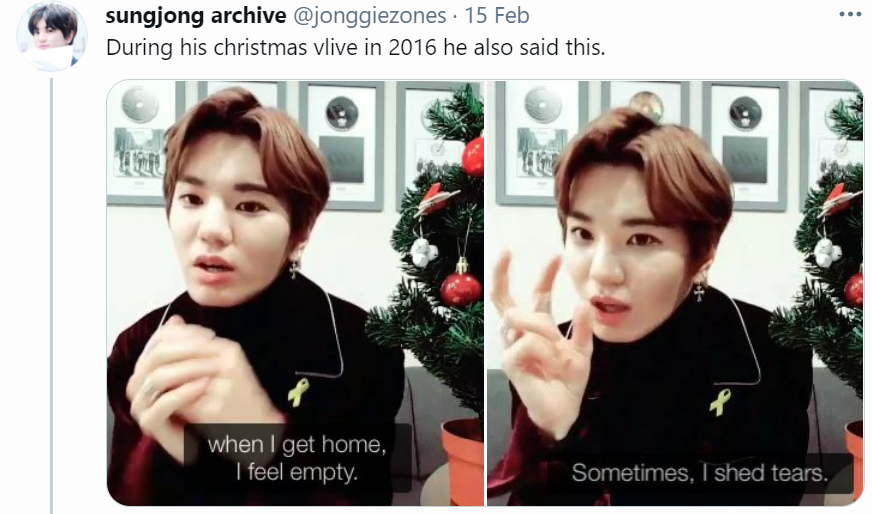Image resolution: width=872 pixels, height=514 pixels.
Task: Open the sungjong archive profile avatar
Action: click(x=51, y=37)
